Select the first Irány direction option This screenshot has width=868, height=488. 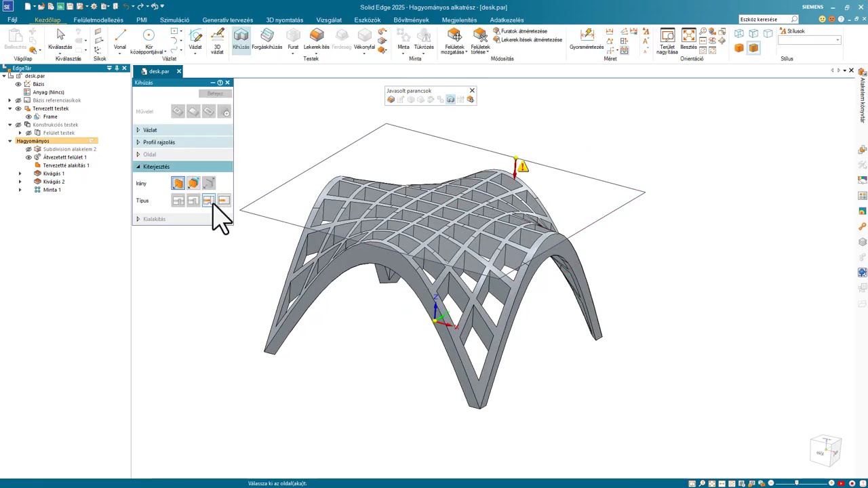[178, 183]
